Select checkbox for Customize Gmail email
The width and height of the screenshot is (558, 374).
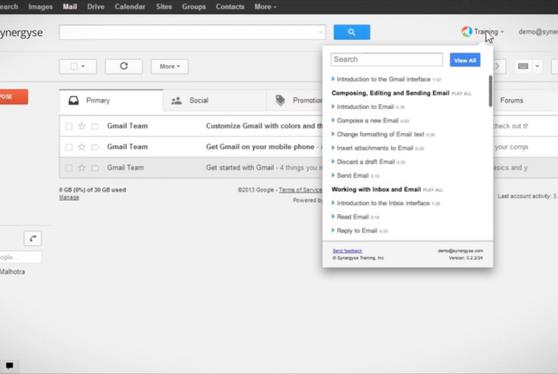tap(69, 126)
